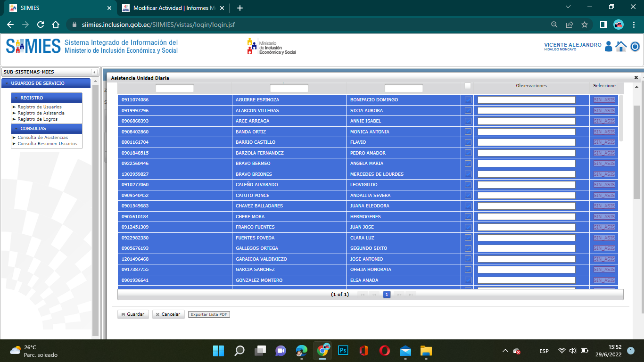644x362 pixels.
Task: Switch to the Modificar Actividad browser tab
Action: (x=171, y=8)
